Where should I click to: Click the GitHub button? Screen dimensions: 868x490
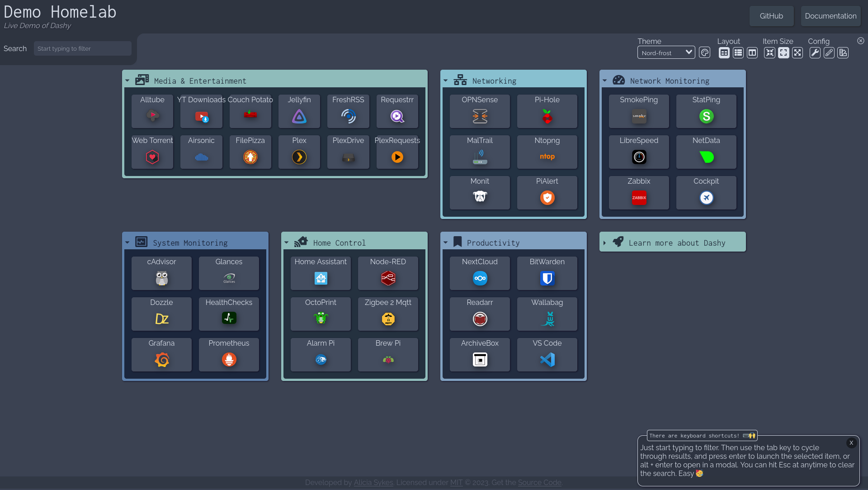(771, 16)
